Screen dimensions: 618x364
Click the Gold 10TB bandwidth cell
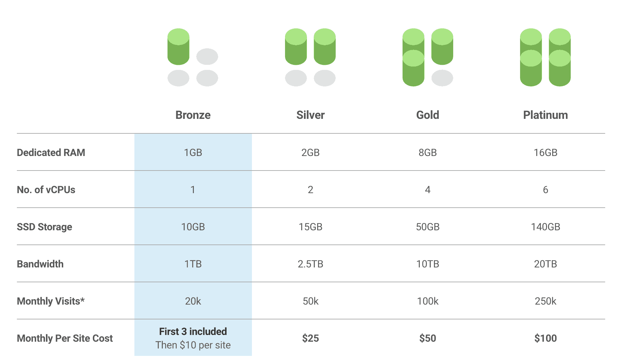(428, 264)
